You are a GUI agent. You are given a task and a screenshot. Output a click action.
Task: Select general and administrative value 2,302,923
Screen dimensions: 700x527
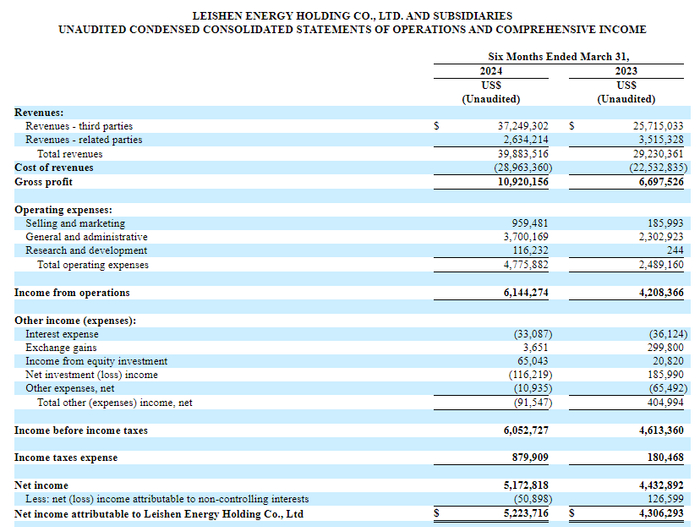pyautogui.click(x=661, y=237)
